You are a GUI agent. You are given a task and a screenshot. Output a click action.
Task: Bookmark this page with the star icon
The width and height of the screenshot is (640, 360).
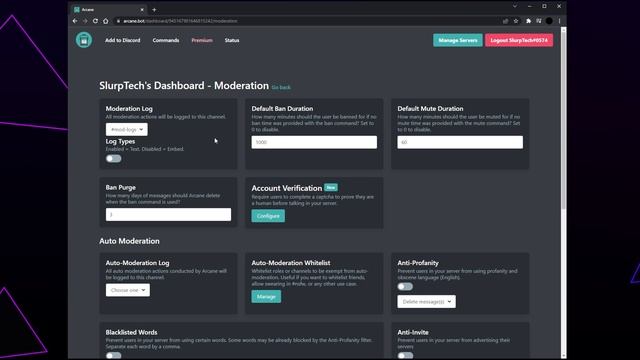point(516,21)
